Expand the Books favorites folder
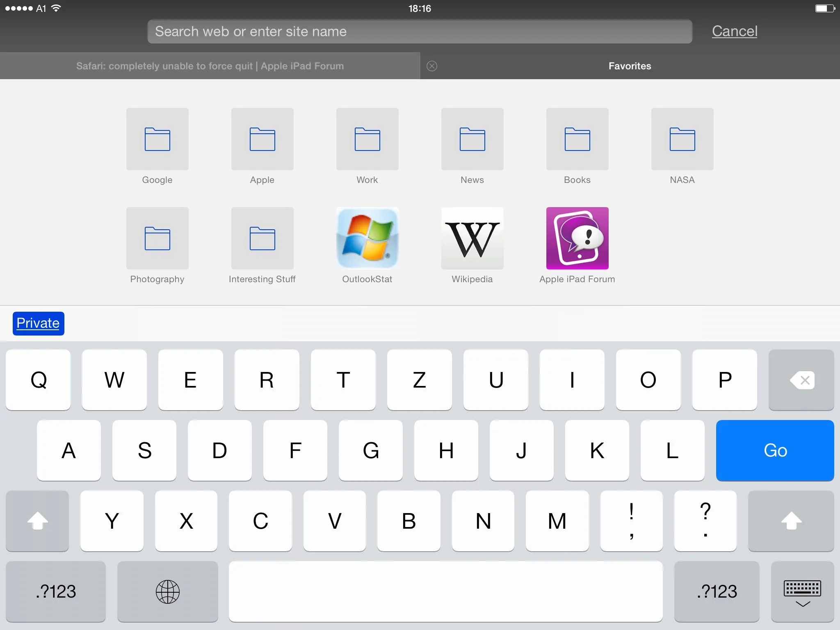Screen dimensions: 840x630 (x=577, y=139)
